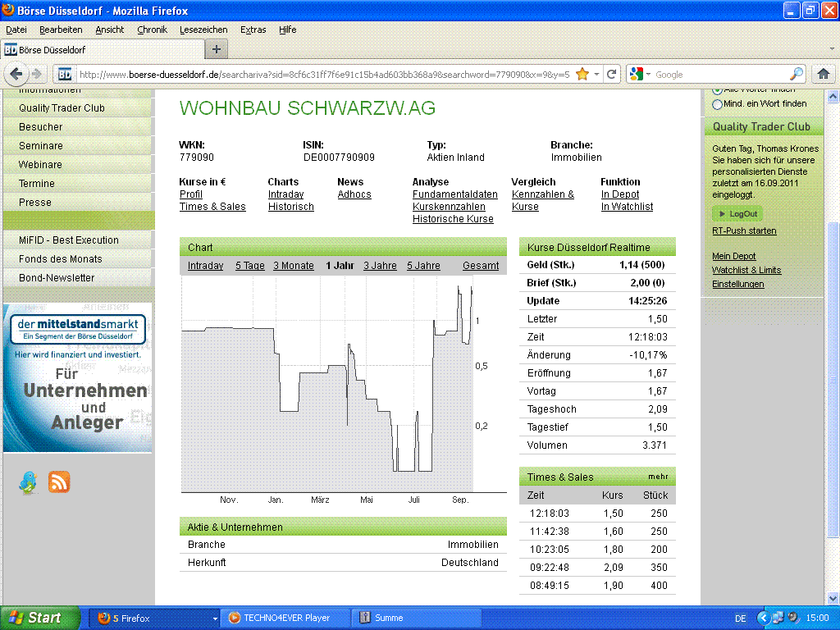Open 'Watchlist & Limits' in Quality Trader Club
The height and width of the screenshot is (630, 840).
pos(746,269)
